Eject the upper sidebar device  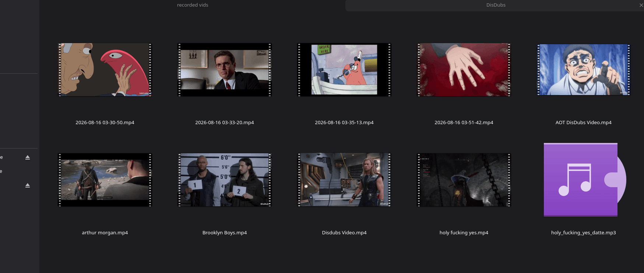[x=28, y=157]
